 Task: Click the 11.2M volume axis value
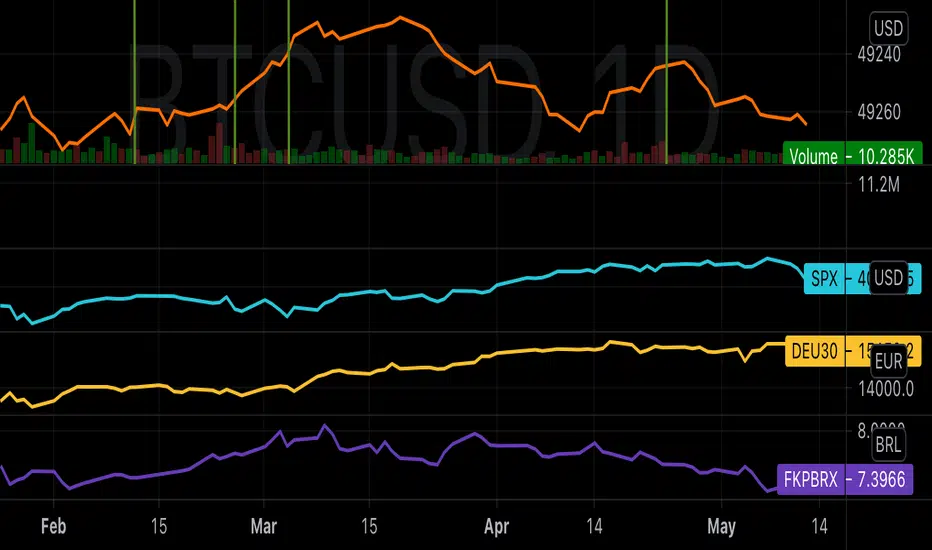879,185
